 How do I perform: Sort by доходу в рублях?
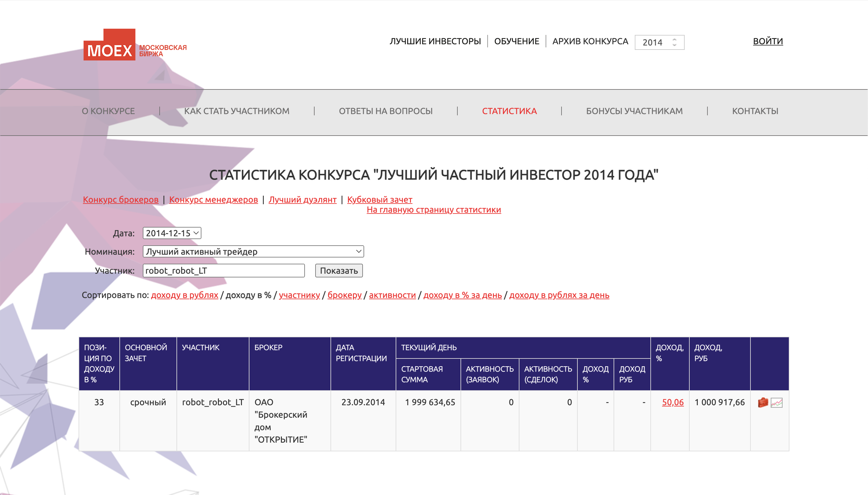[184, 295]
